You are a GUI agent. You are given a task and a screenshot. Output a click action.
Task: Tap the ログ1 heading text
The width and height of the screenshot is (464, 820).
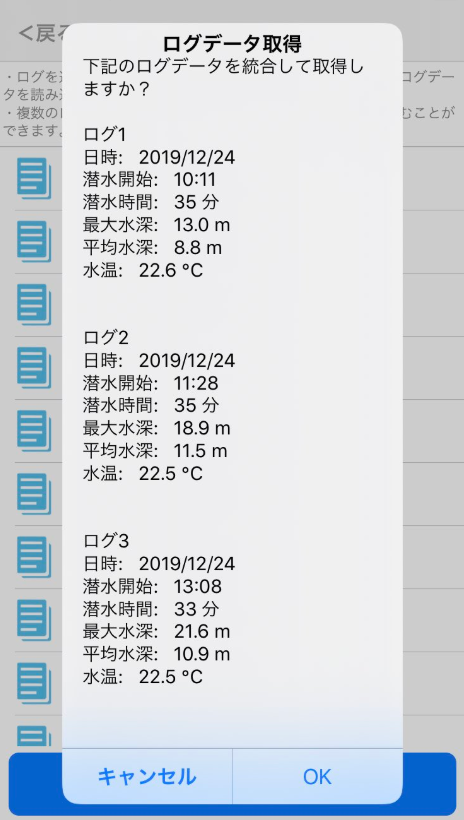105,134
